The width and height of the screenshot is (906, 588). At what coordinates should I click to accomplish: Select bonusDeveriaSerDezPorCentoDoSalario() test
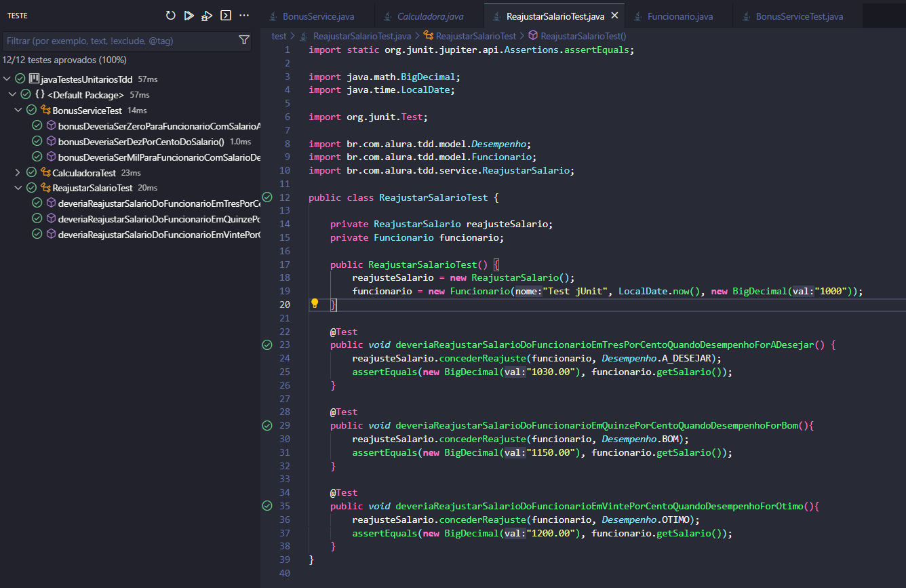pyautogui.click(x=130, y=142)
